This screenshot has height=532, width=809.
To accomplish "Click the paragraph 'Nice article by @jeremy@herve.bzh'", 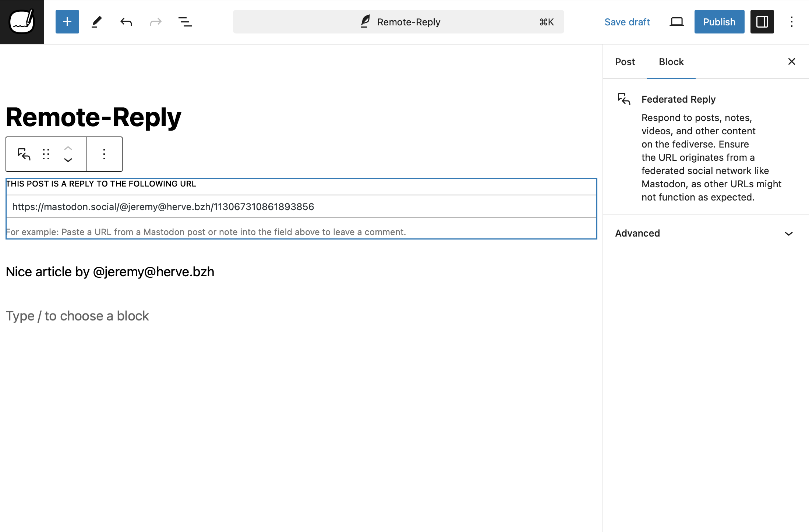I will 110,272.
